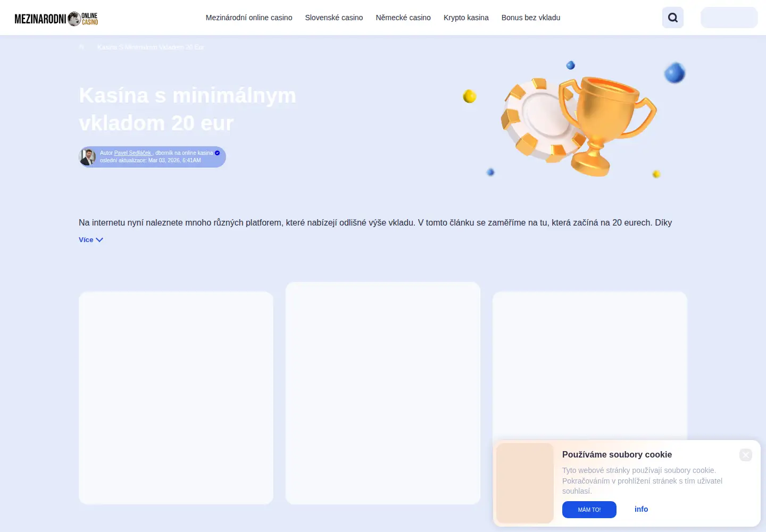766x532 pixels.
Task: Select Bonus bez vkladu menu item
Action: (x=531, y=18)
